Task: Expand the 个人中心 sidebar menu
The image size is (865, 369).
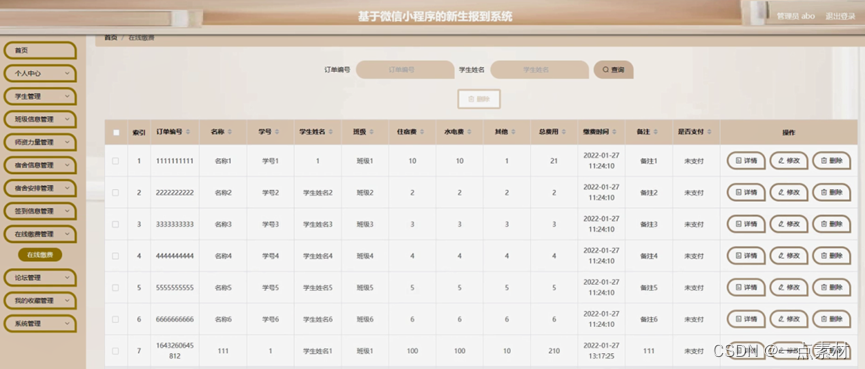Action: pyautogui.click(x=40, y=73)
